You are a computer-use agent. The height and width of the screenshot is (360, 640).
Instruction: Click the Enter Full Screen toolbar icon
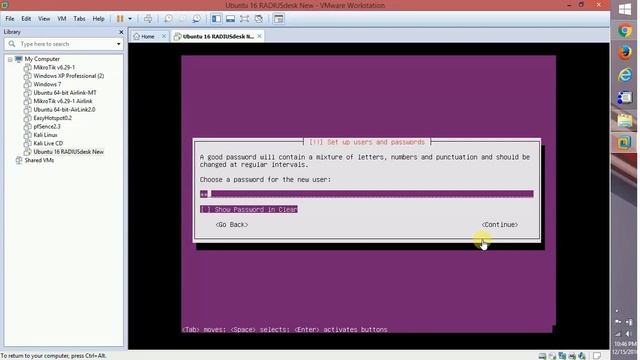(x=244, y=19)
